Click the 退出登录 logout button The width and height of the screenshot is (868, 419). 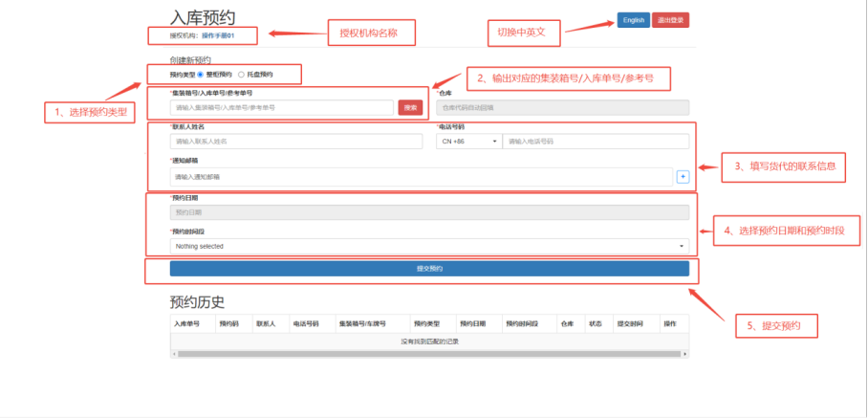coord(670,20)
